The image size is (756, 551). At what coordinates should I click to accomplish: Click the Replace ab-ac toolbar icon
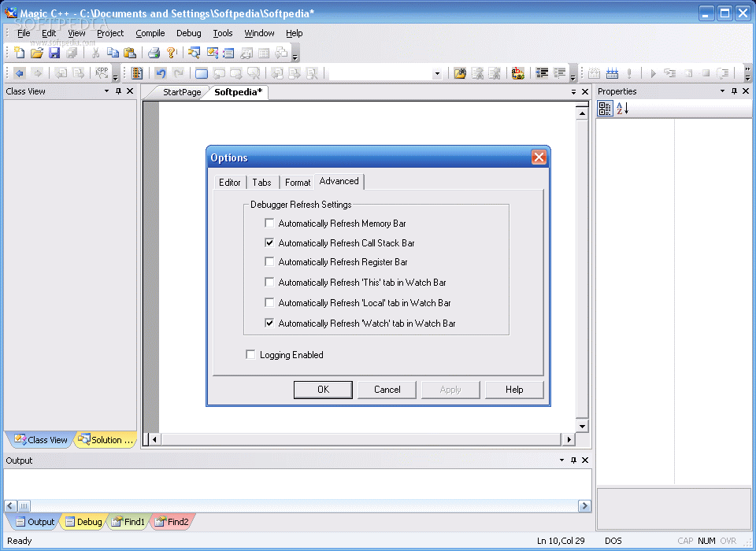(x=518, y=73)
